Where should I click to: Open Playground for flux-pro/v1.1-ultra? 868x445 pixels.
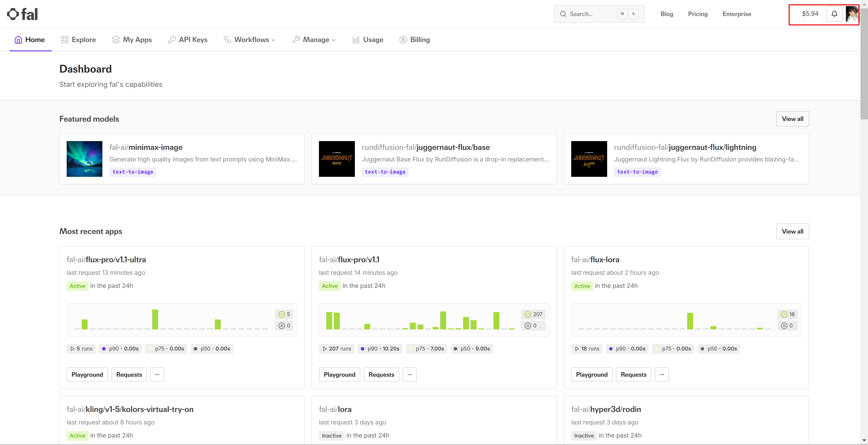(87, 374)
